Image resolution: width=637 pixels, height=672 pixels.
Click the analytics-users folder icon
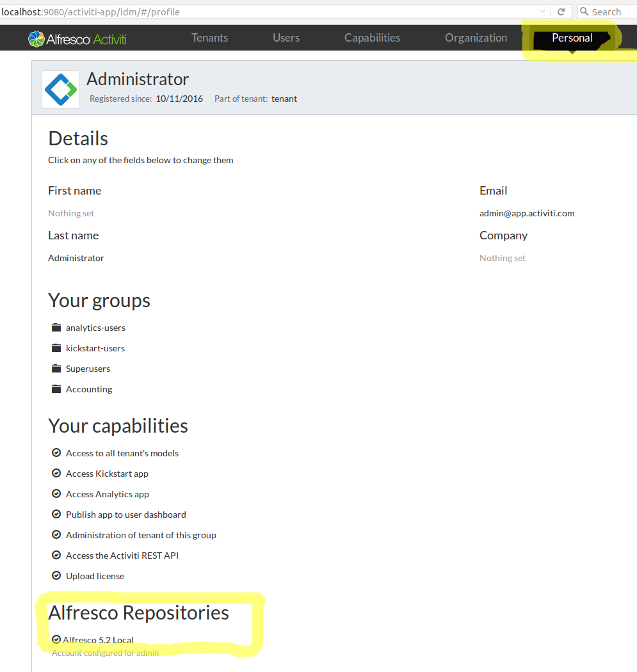click(56, 328)
